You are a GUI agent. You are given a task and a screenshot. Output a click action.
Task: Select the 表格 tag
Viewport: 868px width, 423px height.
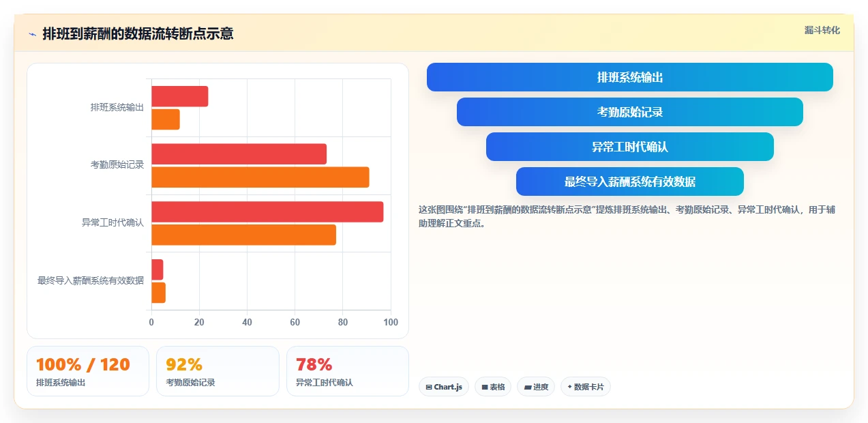pyautogui.click(x=493, y=387)
